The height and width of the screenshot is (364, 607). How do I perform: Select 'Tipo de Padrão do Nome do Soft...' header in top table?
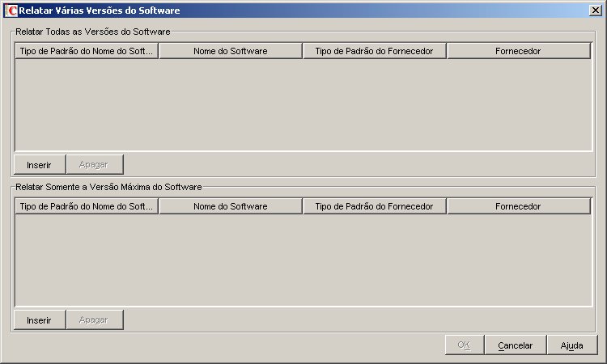[87, 51]
